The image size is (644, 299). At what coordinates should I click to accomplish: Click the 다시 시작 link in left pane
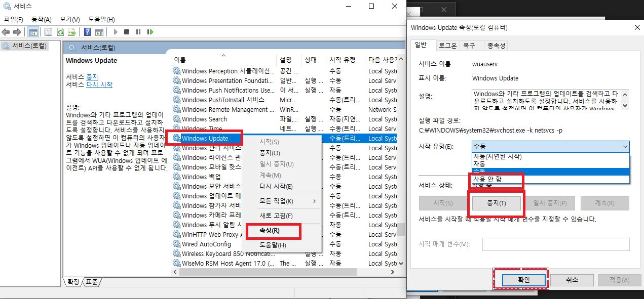[x=99, y=84]
